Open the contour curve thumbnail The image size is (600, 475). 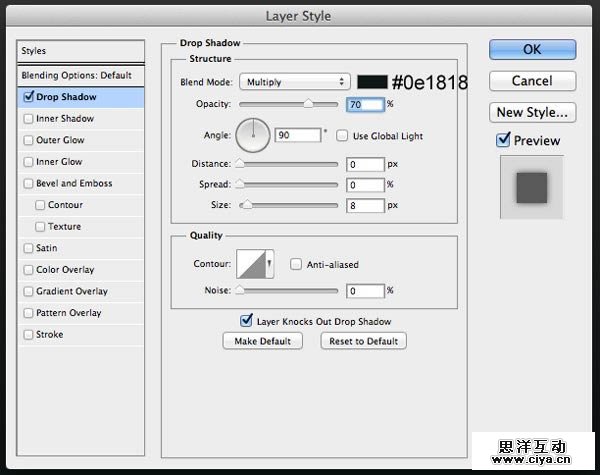[x=253, y=264]
